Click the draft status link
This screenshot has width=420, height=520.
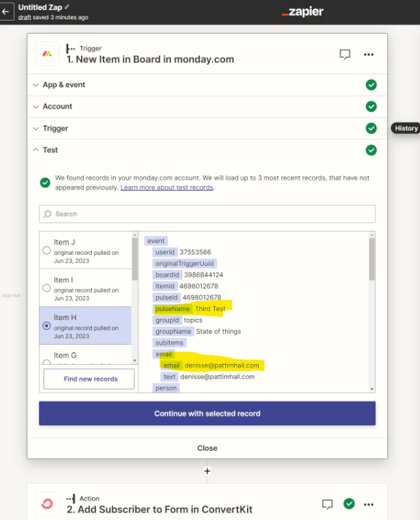tap(25, 17)
